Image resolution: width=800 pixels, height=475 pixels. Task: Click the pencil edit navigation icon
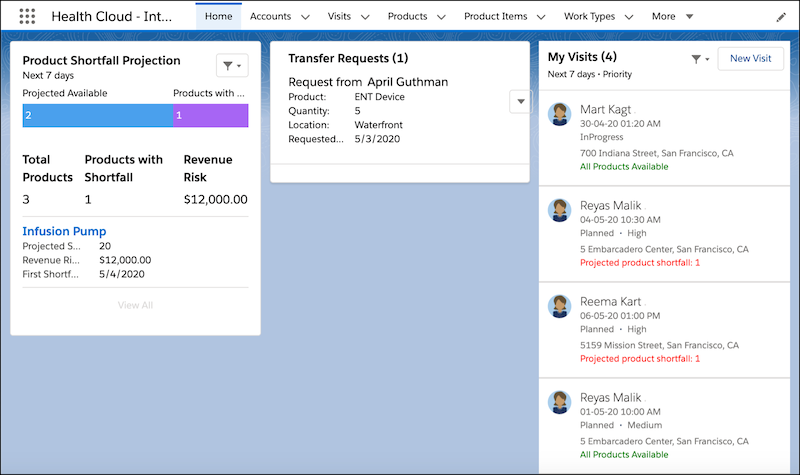781,17
